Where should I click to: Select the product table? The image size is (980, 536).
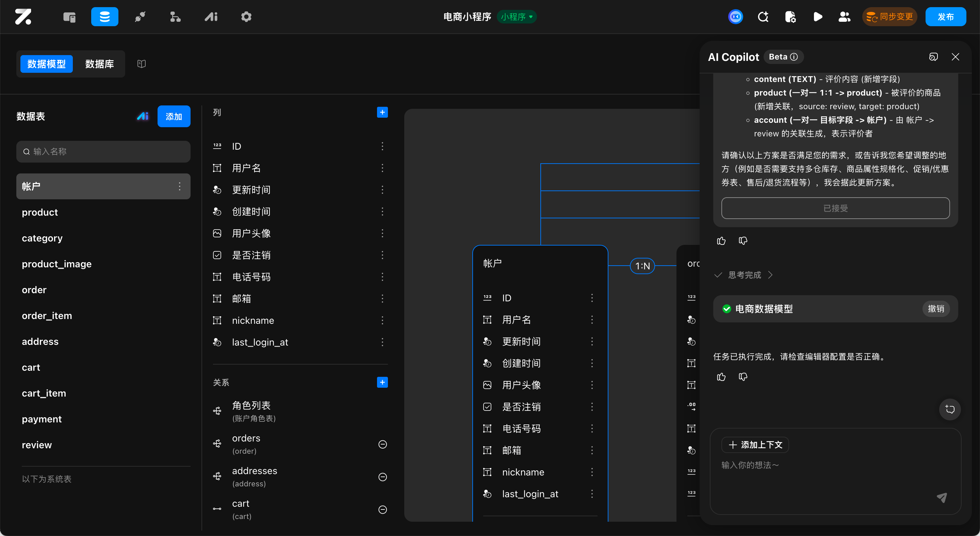[x=103, y=212]
